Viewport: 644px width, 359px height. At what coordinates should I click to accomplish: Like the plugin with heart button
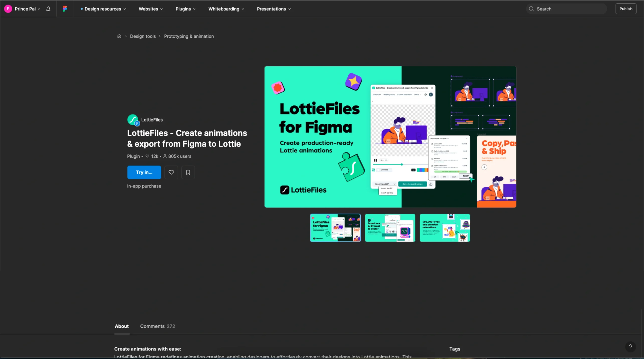click(171, 172)
